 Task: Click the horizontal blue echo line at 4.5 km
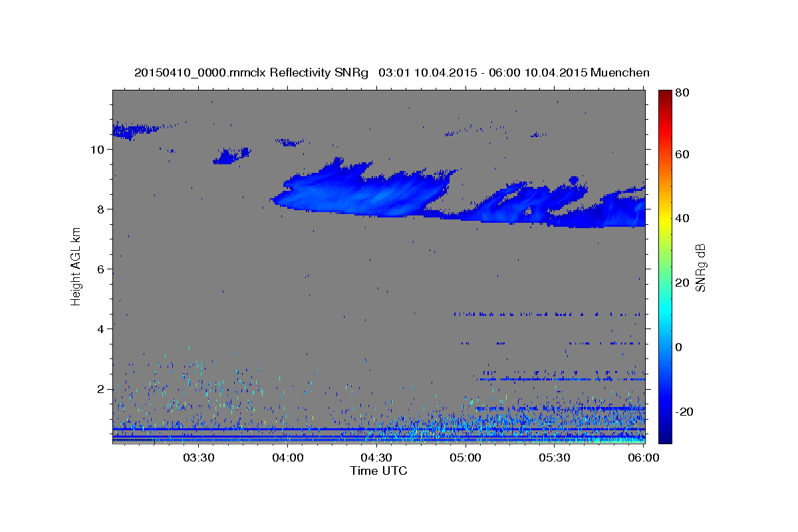tap(549, 314)
